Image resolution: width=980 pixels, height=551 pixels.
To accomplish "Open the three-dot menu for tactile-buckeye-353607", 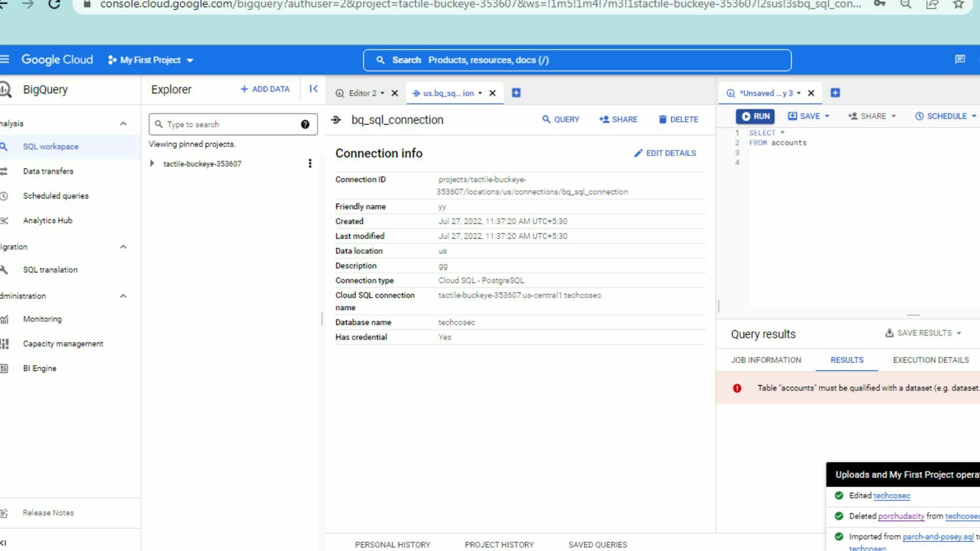I will point(310,164).
